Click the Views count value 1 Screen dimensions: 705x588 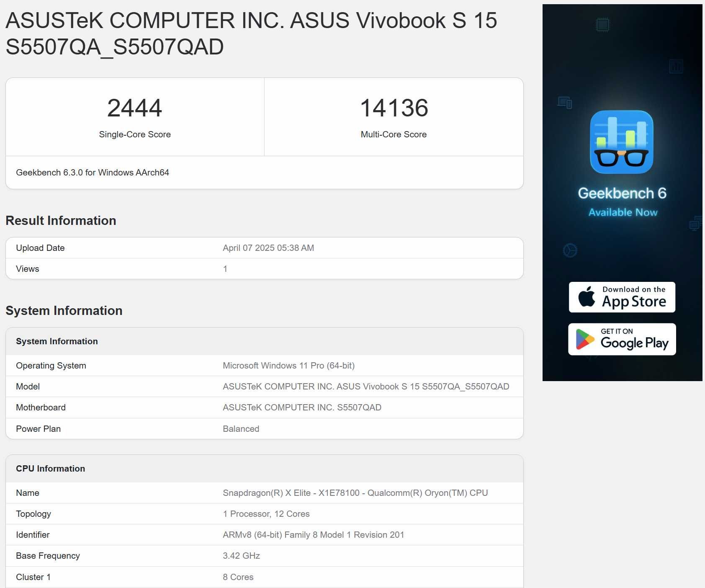[225, 269]
